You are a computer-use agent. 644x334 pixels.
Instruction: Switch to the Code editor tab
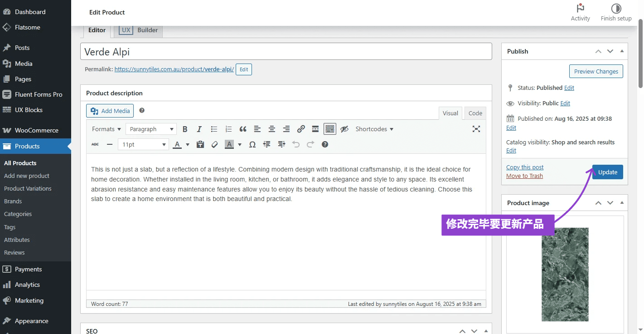coord(475,113)
